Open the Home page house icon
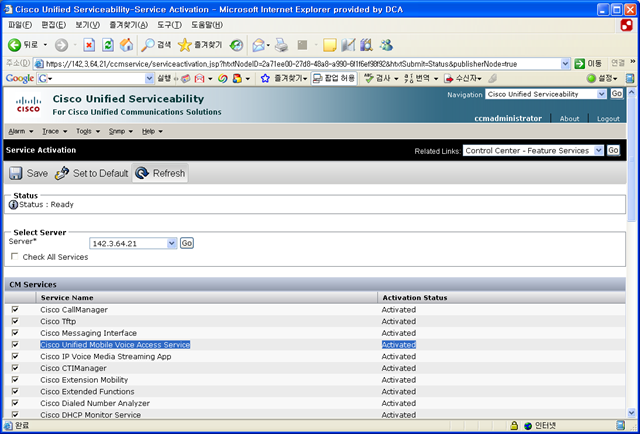 [127, 45]
